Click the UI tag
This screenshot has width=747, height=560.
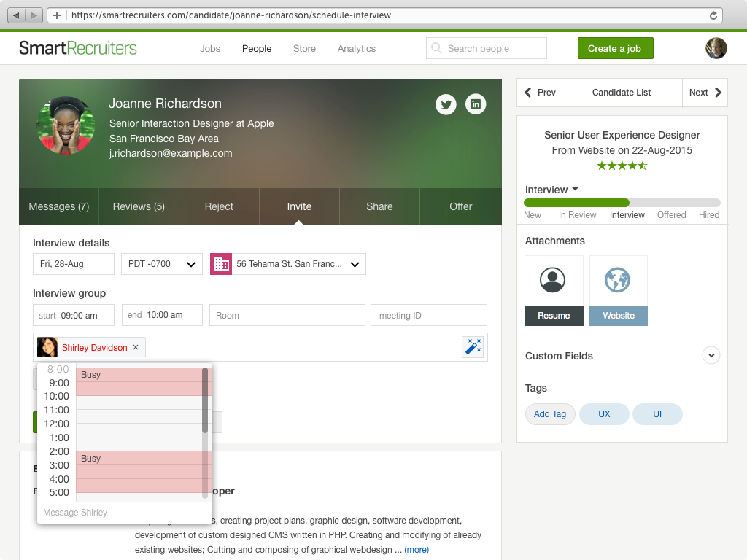click(x=657, y=414)
